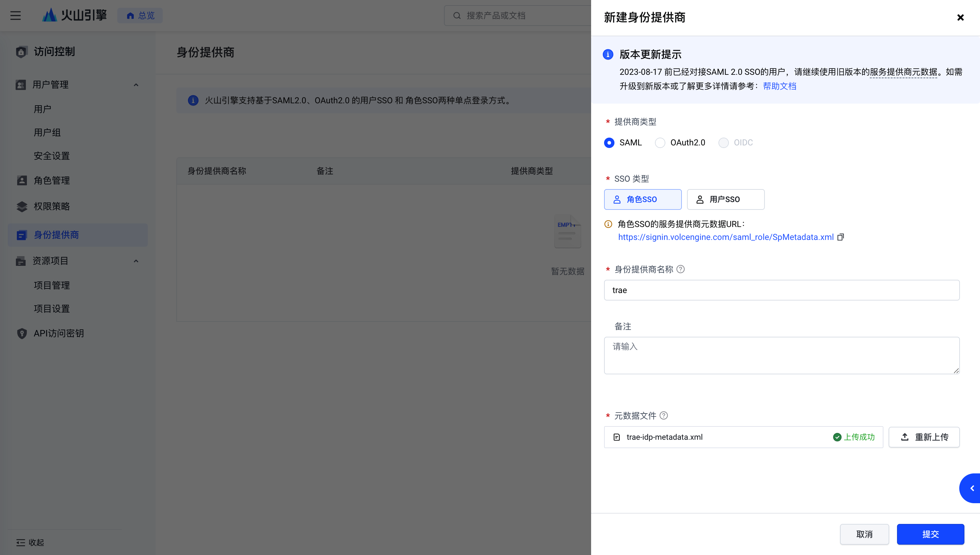Click 收起 to collapse the sidebar

coord(36,543)
